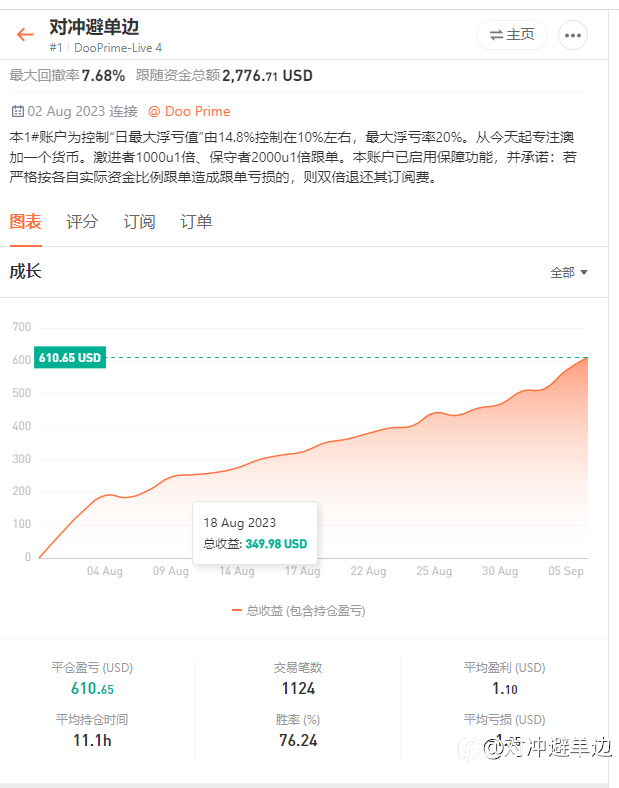Click the 平仓盈亏 value 610.65
Image resolution: width=619 pixels, height=788 pixels.
coord(92,688)
